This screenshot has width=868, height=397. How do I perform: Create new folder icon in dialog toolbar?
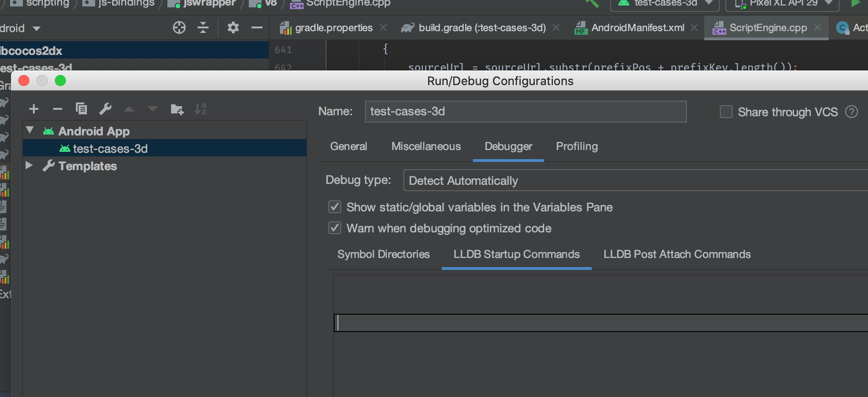pos(177,109)
